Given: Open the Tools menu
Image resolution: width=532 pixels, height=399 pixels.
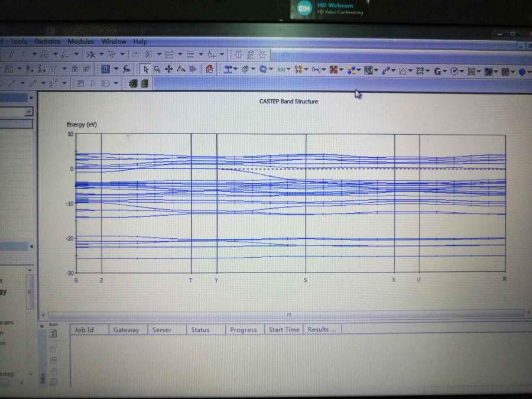Looking at the screenshot, I should [18, 41].
